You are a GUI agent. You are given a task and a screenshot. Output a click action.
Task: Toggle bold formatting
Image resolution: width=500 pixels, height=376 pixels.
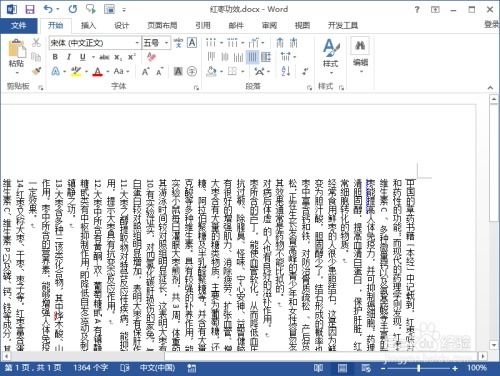point(55,57)
